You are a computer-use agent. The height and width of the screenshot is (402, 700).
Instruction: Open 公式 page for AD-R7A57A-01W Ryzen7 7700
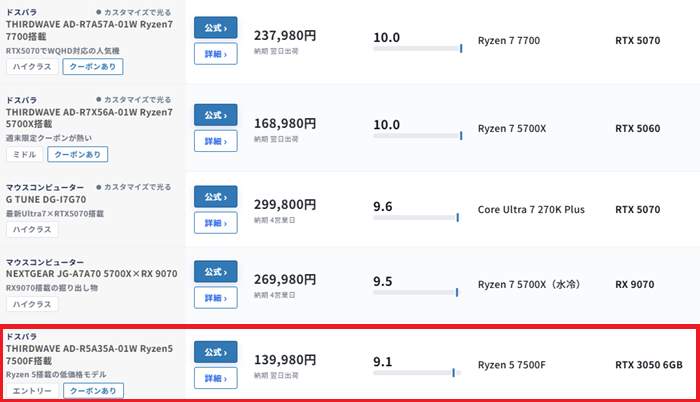216,28
